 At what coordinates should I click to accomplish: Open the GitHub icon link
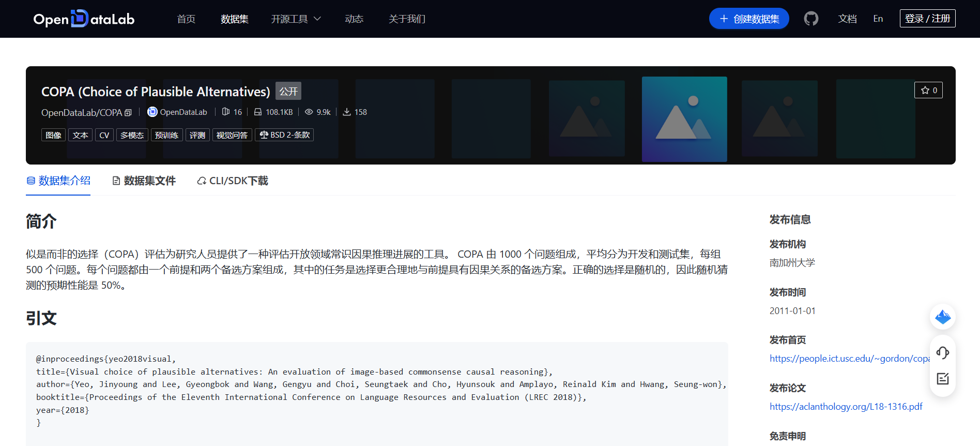coord(811,19)
